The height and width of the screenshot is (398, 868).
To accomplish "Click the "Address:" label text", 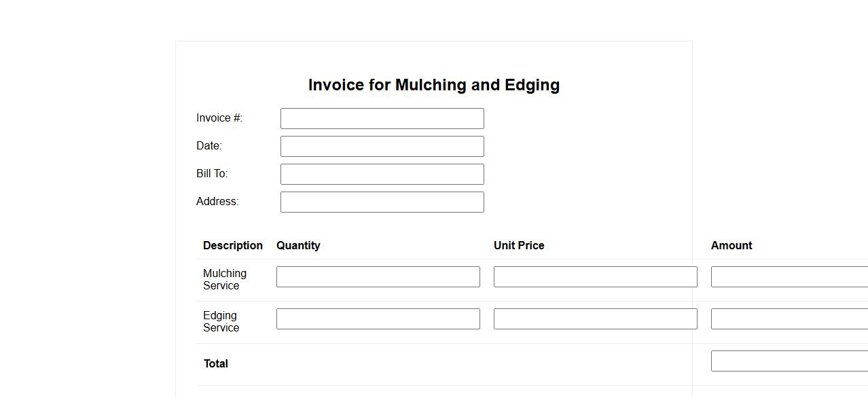I will (217, 202).
